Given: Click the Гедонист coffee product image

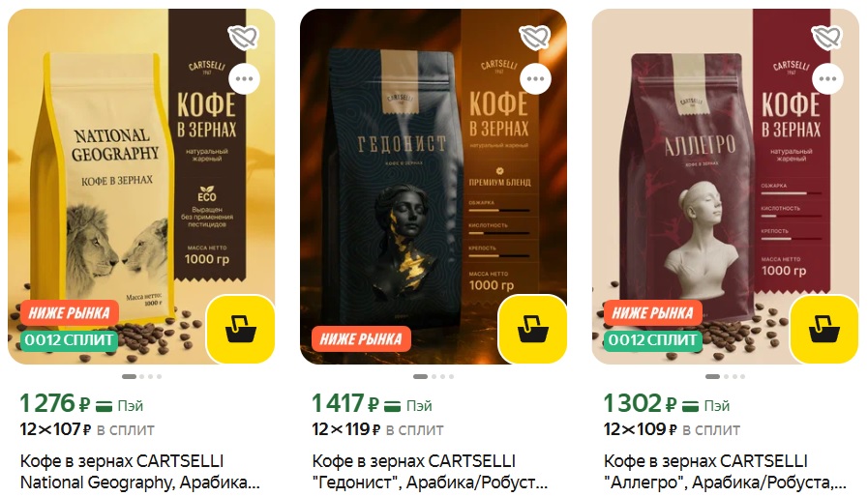Looking at the screenshot, I should (434, 186).
